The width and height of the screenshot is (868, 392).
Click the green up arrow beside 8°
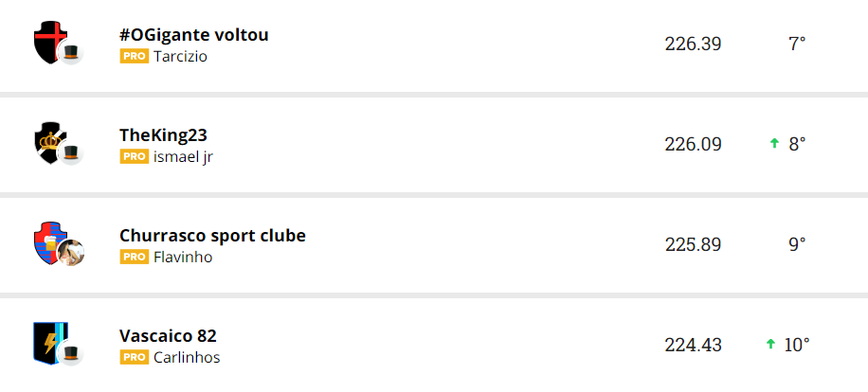coord(773,144)
